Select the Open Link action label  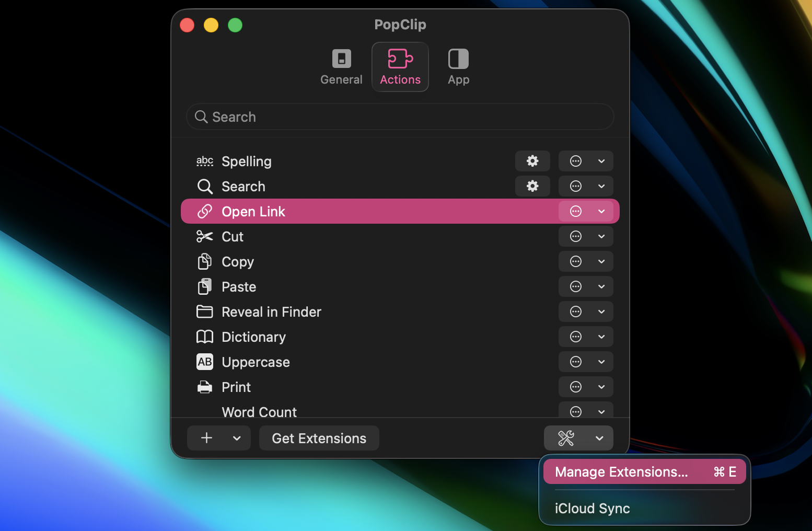click(253, 212)
